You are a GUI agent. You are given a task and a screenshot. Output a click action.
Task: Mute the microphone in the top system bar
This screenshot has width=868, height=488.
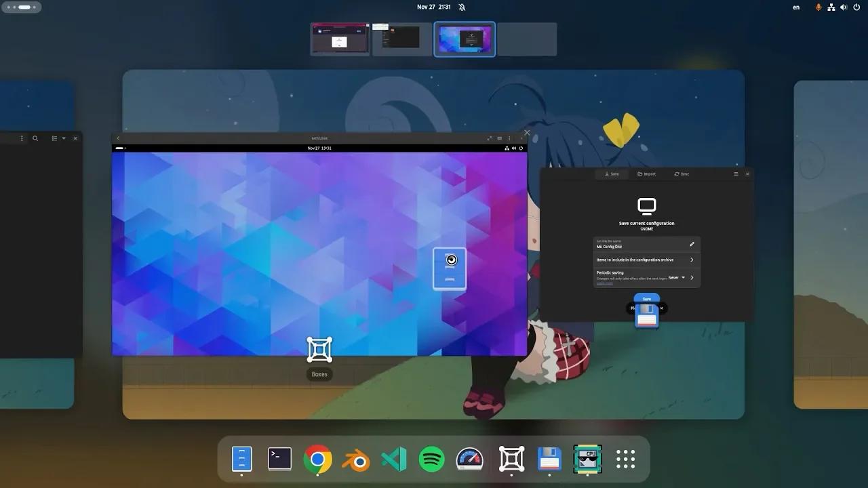coord(816,7)
